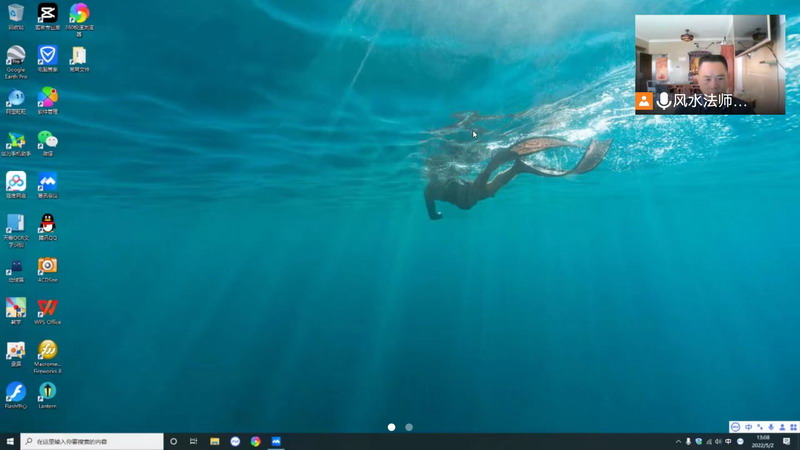Screen dimensions: 800x450
Task: Open the Huawei phone assistant desktop shortcut
Action: (16, 143)
